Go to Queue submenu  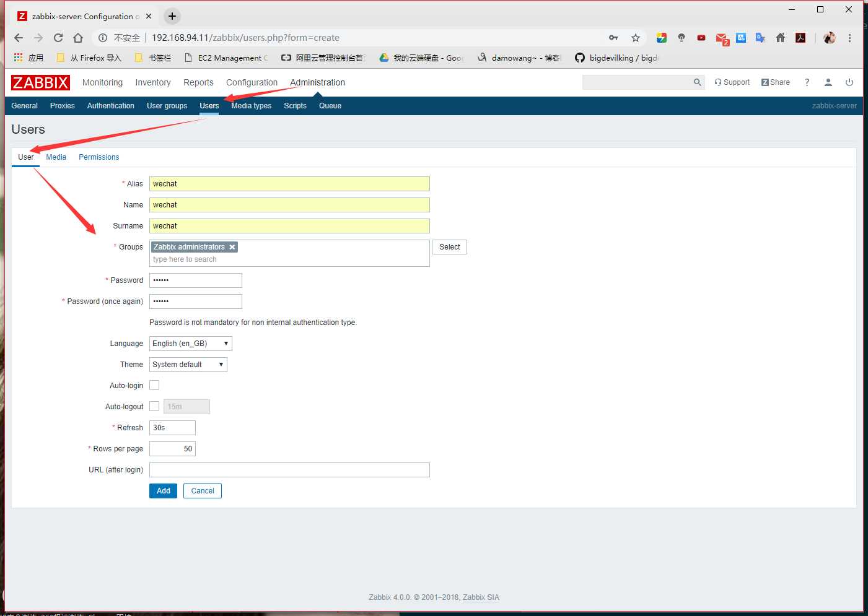tap(330, 106)
